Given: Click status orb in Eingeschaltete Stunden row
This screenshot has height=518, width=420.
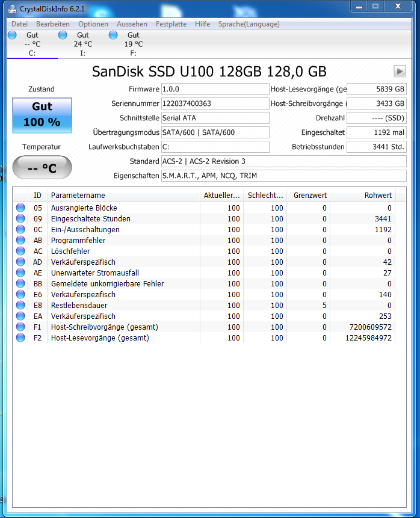Looking at the screenshot, I should 20,218.
